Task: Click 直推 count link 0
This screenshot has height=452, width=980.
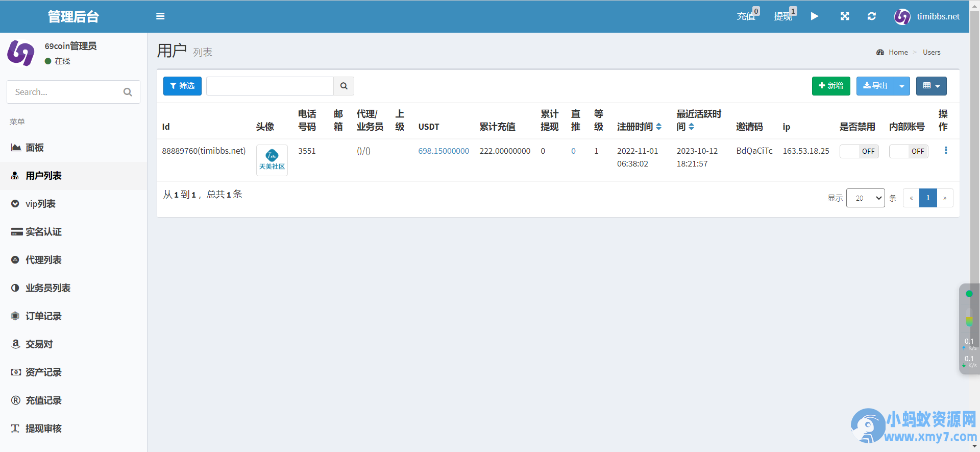Action: click(x=573, y=151)
